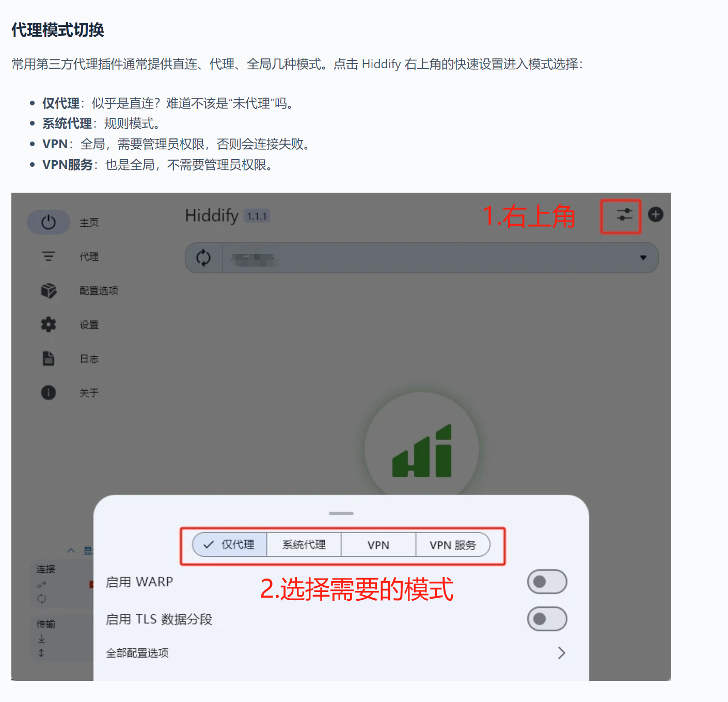Open 全部配置选项 chevron arrow
This screenshot has width=728, height=702.
point(562,653)
